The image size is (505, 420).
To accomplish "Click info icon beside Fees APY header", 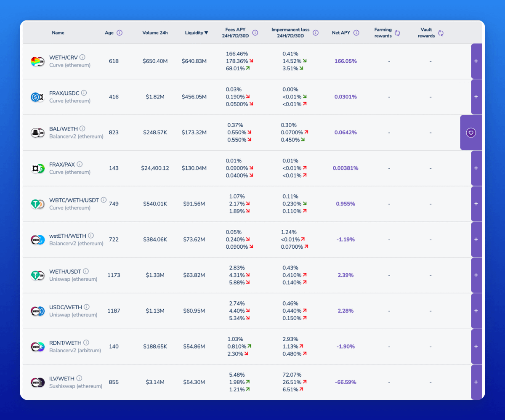I will [x=255, y=33].
